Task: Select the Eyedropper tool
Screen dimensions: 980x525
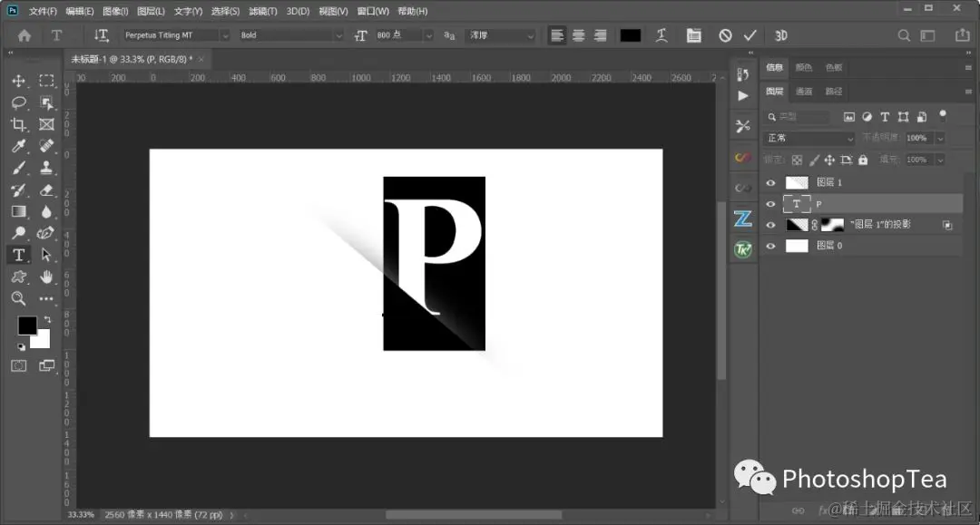Action: [19, 146]
